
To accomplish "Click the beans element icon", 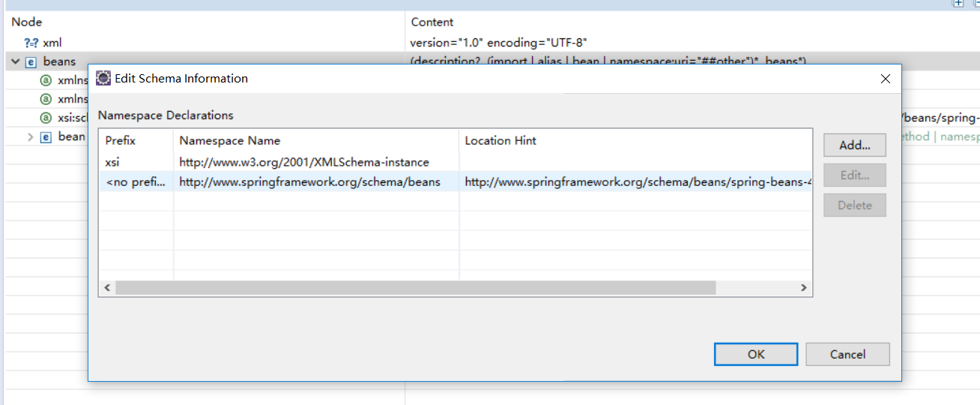I will pos(31,61).
